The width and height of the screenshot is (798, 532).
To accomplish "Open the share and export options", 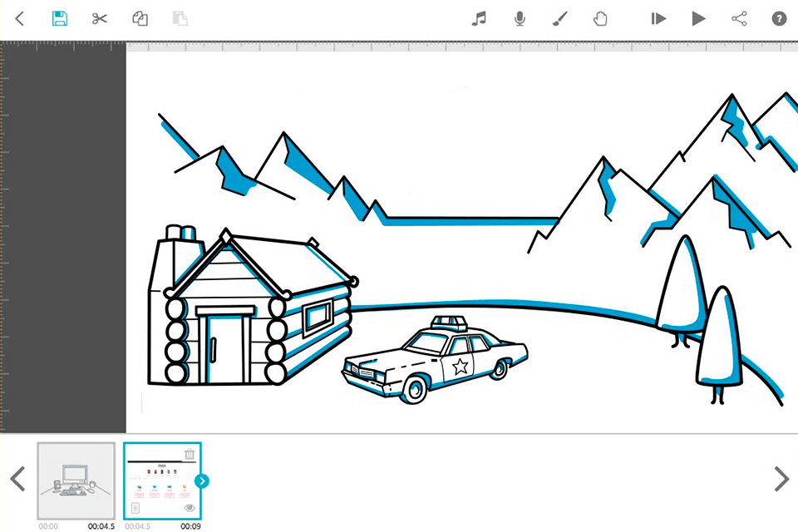I will point(739,18).
